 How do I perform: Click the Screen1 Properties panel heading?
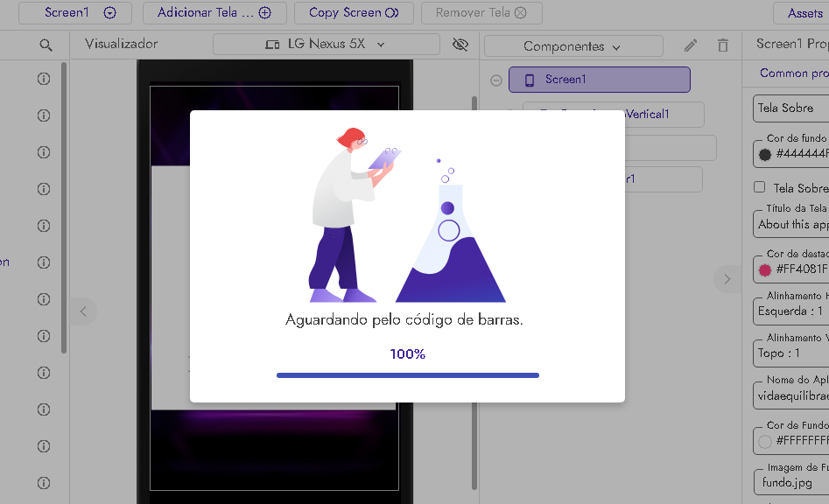click(x=792, y=44)
